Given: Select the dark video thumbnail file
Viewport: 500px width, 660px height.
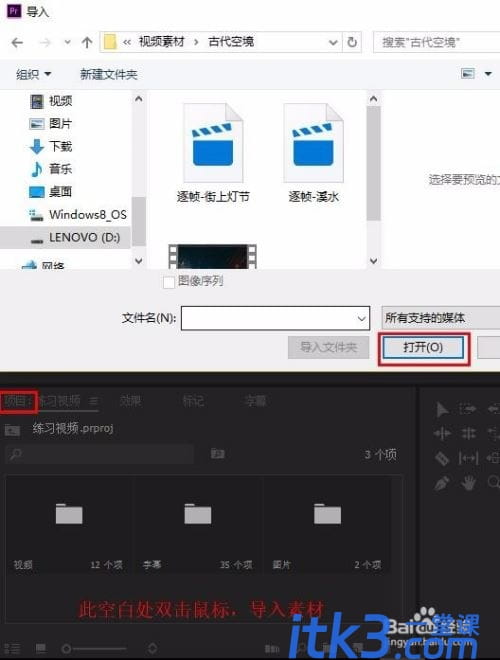Looking at the screenshot, I should (213, 256).
